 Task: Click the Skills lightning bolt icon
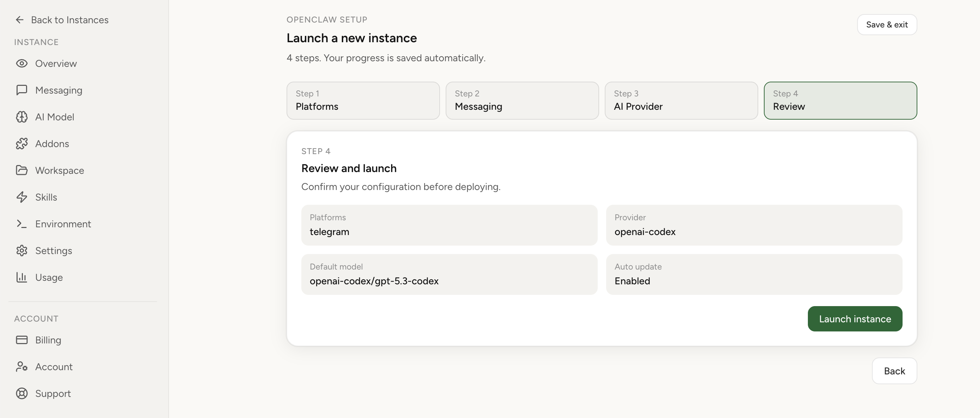pyautogui.click(x=22, y=197)
